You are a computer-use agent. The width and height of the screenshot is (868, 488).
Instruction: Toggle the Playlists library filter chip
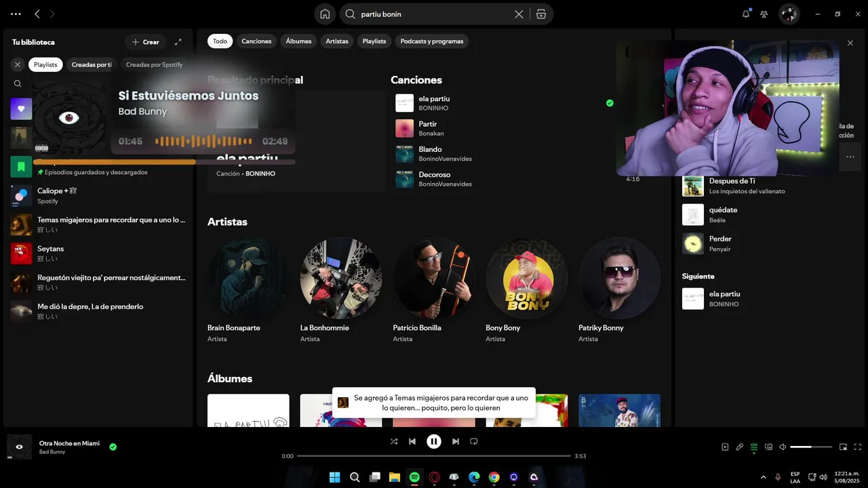click(45, 64)
